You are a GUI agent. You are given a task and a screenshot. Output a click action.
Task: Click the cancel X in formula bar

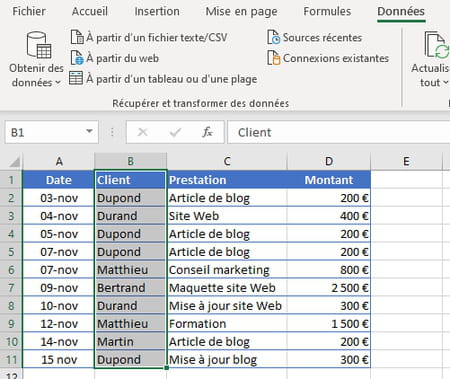[x=143, y=132]
